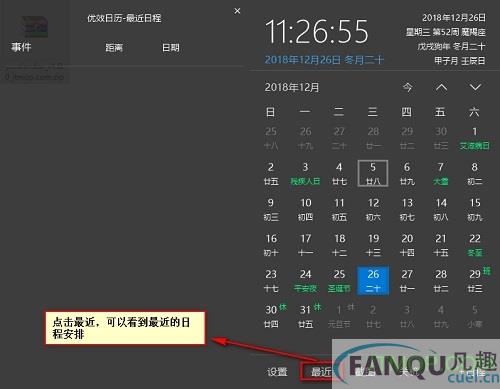Select December 21 十五
500x389 pixels.
[441, 245]
